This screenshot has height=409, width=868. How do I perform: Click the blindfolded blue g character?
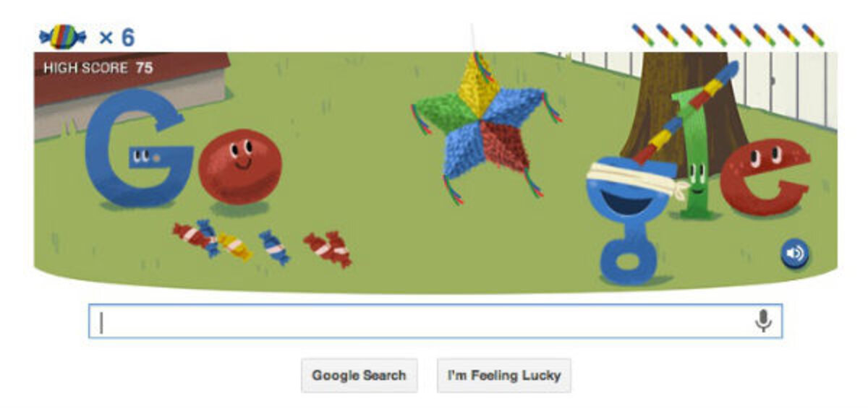point(628,217)
